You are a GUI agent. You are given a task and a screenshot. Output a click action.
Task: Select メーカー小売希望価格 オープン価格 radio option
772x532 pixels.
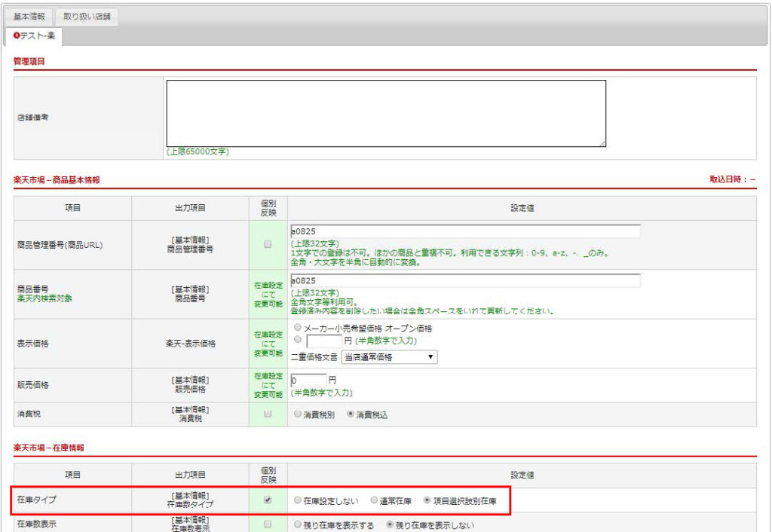click(x=298, y=329)
